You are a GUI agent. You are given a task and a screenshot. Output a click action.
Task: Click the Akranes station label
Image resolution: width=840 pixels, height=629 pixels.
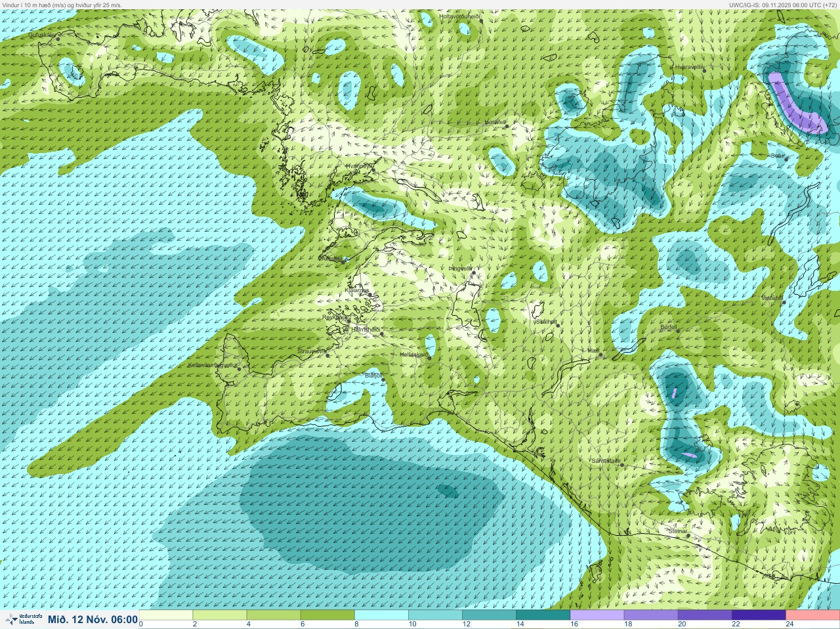click(330, 259)
